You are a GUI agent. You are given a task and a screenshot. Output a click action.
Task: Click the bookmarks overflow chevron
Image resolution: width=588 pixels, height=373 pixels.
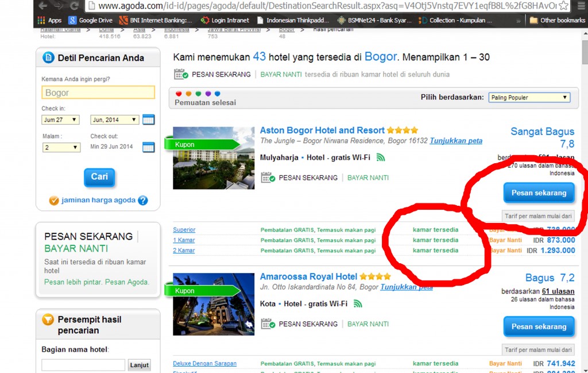click(x=519, y=20)
